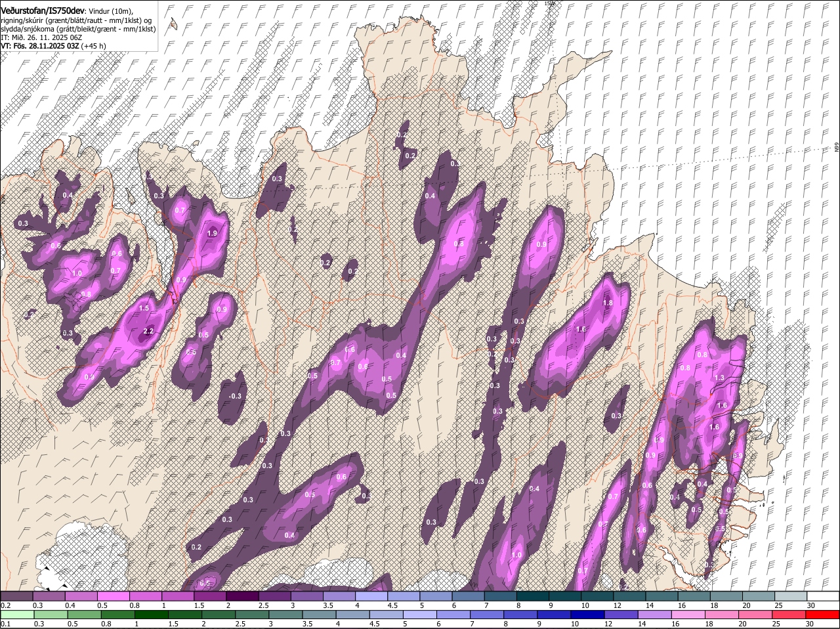Click the 0.1 label in the rain legend

point(5,624)
